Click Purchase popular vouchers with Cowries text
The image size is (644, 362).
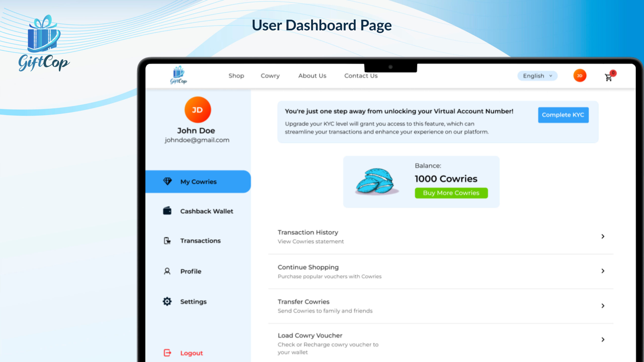[x=329, y=276]
